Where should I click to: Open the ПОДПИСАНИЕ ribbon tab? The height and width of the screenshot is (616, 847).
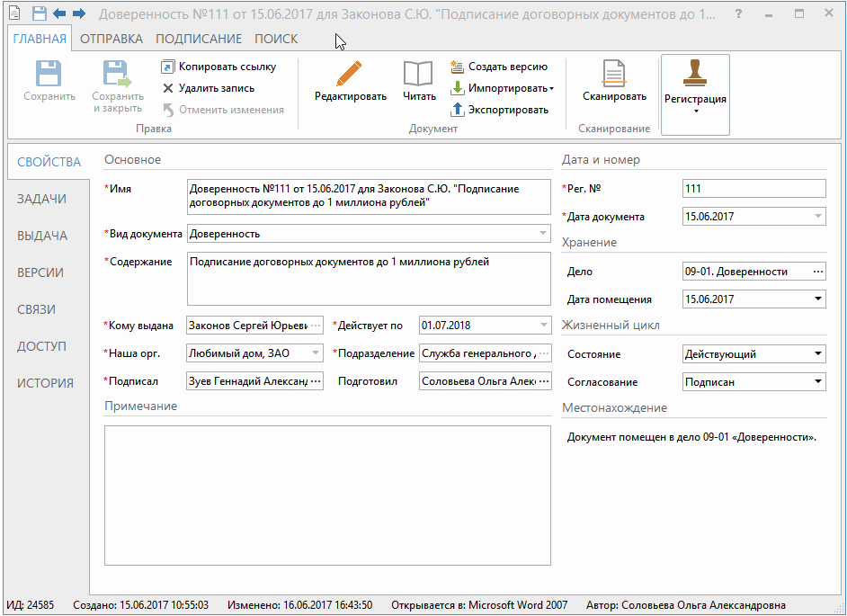point(199,39)
